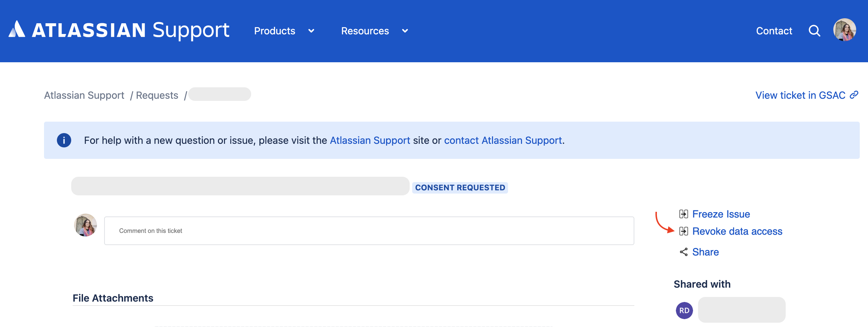Click the Shared with heading
Screen dimensions: 868x327
[x=702, y=284]
